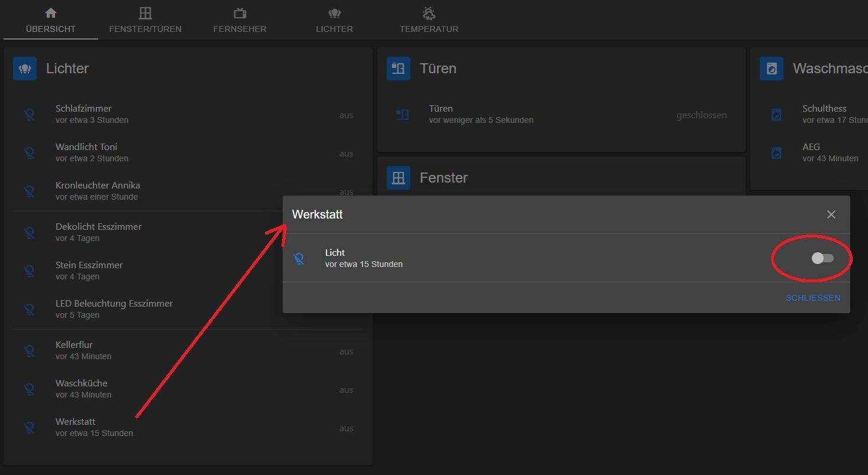Click the Türen entity name
The image size is (868, 475).
point(441,109)
